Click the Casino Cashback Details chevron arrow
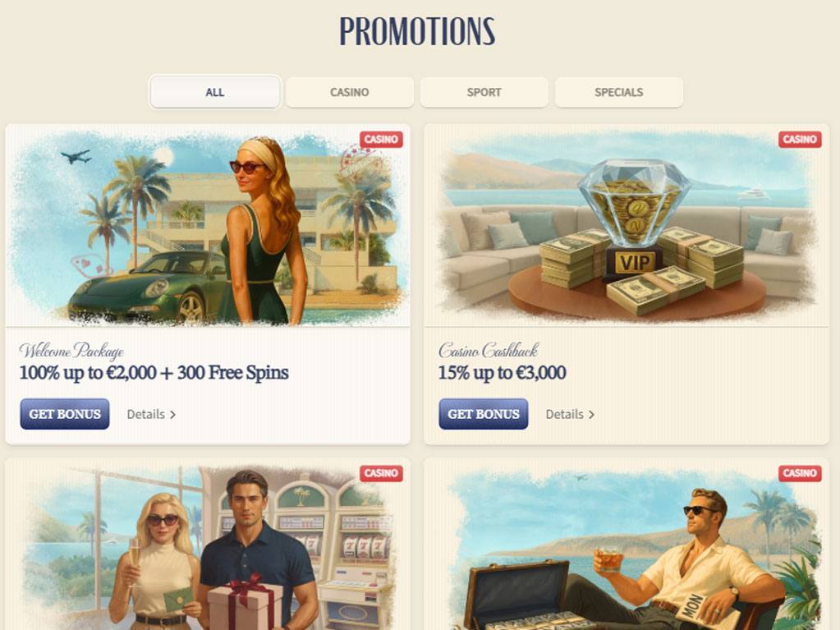 pos(591,415)
